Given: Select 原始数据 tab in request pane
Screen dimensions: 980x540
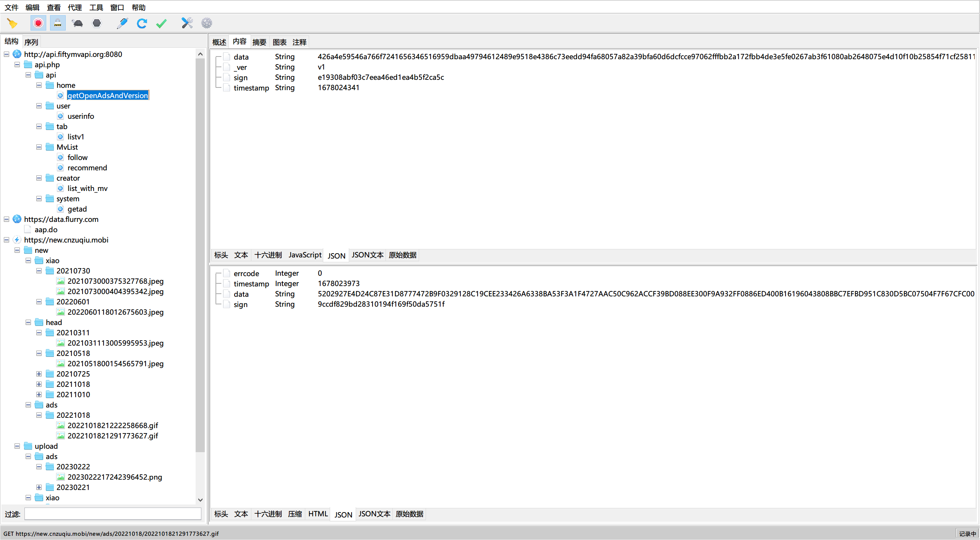Looking at the screenshot, I should 402,255.
